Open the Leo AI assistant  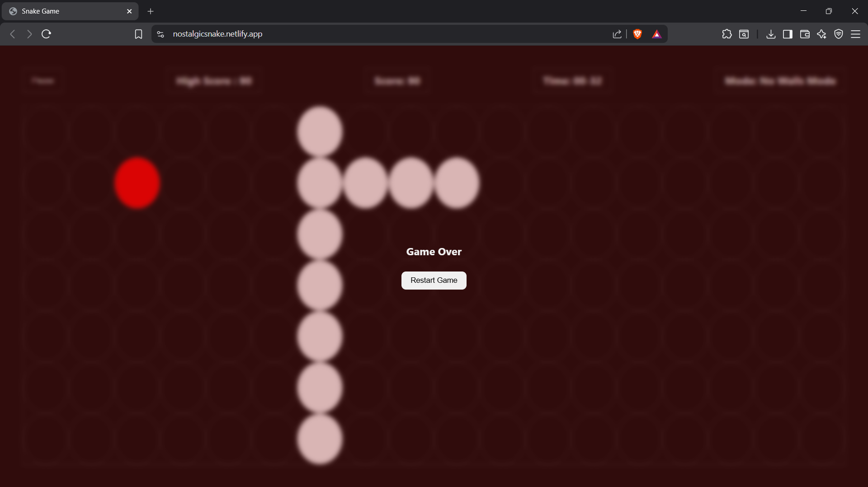[821, 34]
